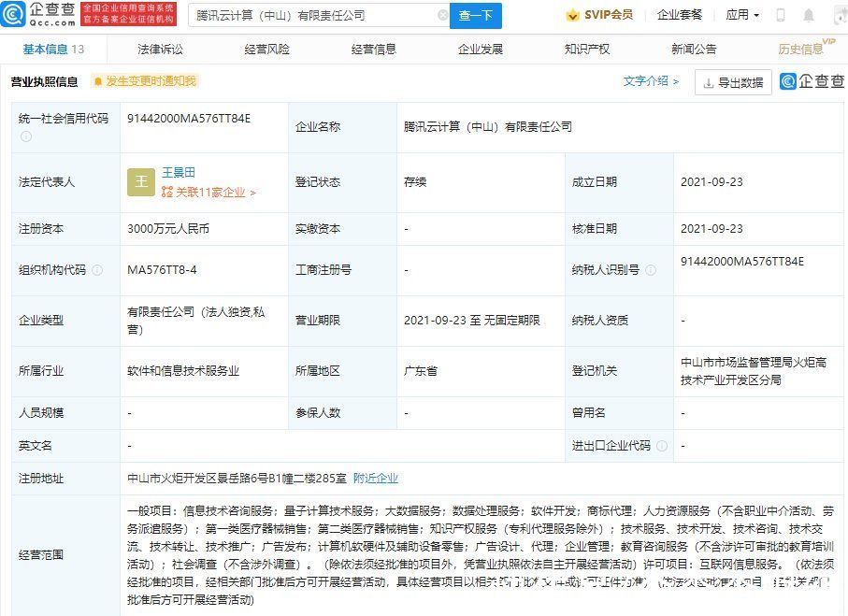848x616 pixels.
Task: Click the info icon beside 统一社会信用代码
Action: (x=25, y=136)
